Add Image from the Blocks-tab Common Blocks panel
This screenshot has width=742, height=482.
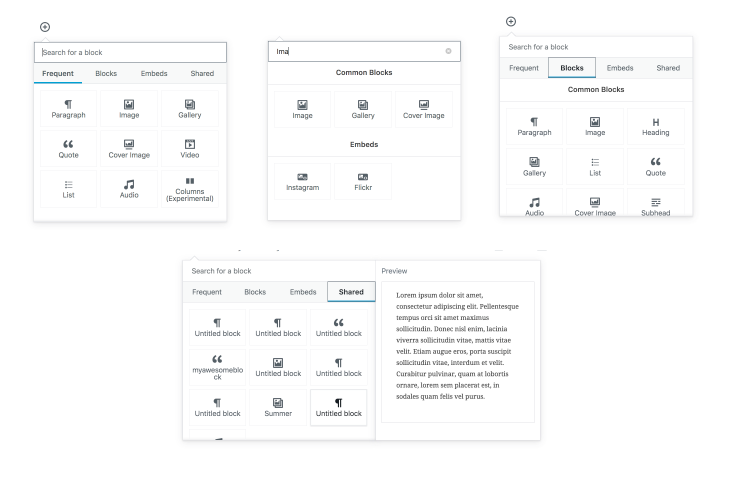point(595,126)
